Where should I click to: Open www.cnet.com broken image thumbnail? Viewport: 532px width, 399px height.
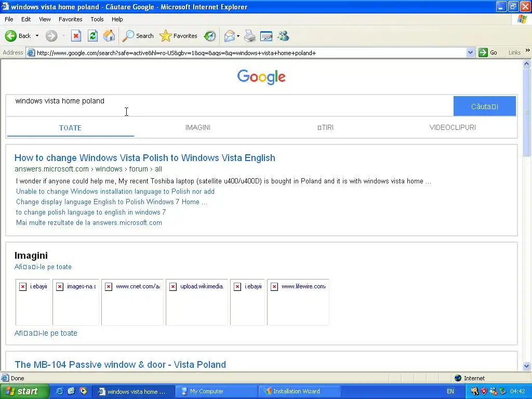[x=132, y=302]
